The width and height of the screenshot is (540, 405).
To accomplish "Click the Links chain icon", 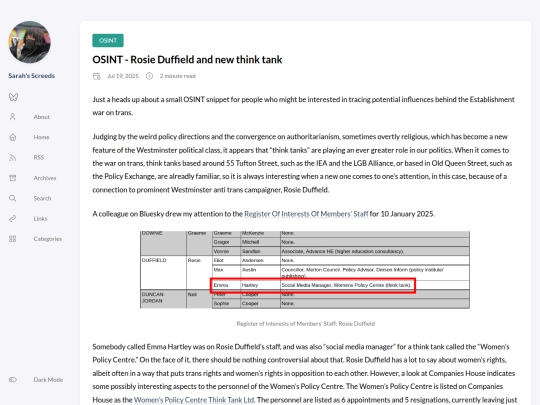I will point(13,218).
